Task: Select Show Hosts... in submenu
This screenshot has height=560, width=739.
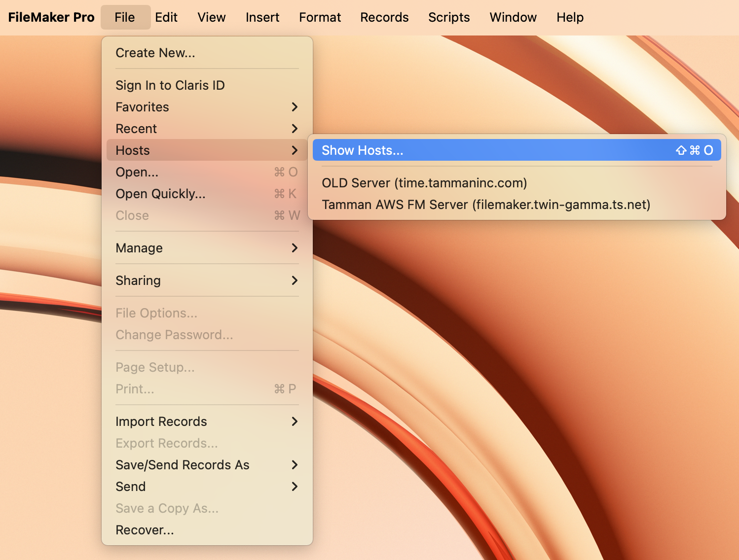Action: (517, 150)
